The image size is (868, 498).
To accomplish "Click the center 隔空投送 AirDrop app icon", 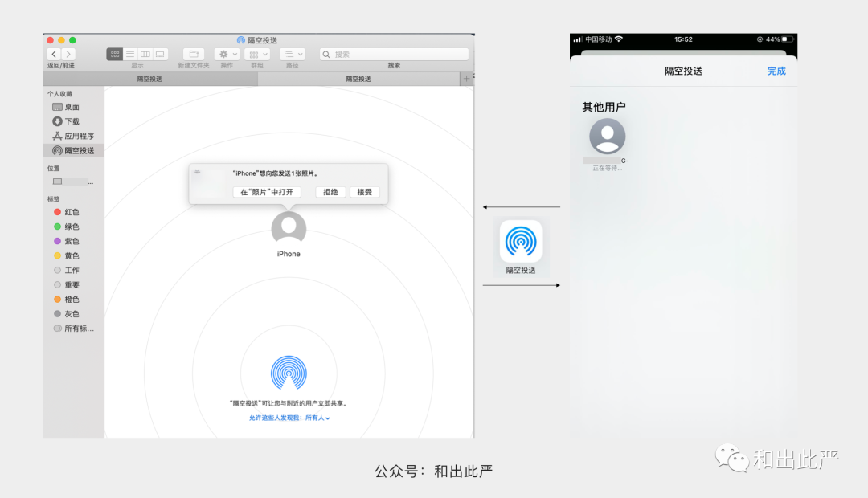I will pyautogui.click(x=521, y=241).
